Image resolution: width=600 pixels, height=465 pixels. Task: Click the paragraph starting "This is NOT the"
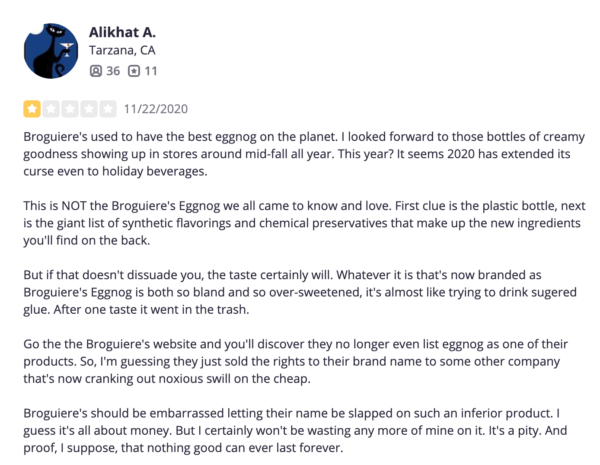click(x=304, y=223)
